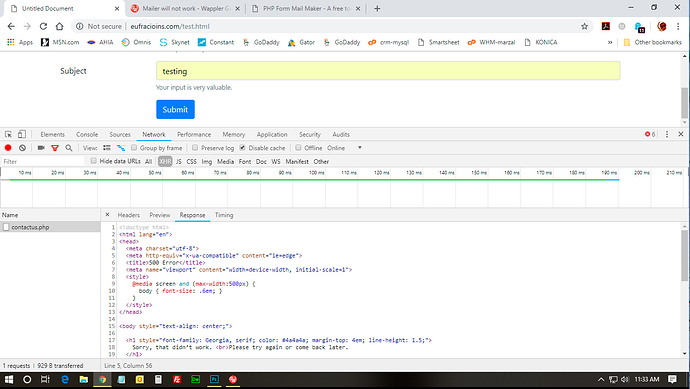The height and width of the screenshot is (389, 690).
Task: Click the red record network log icon
Action: click(8, 148)
